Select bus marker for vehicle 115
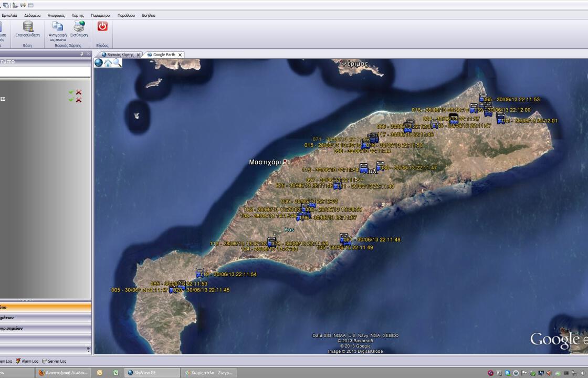This screenshot has height=378, width=588. 363,168
